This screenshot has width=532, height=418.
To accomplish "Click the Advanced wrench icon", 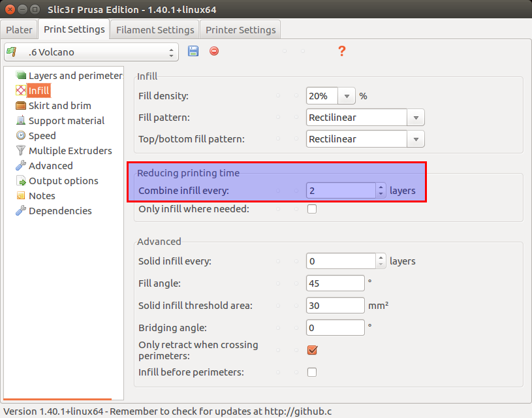I will [21, 165].
